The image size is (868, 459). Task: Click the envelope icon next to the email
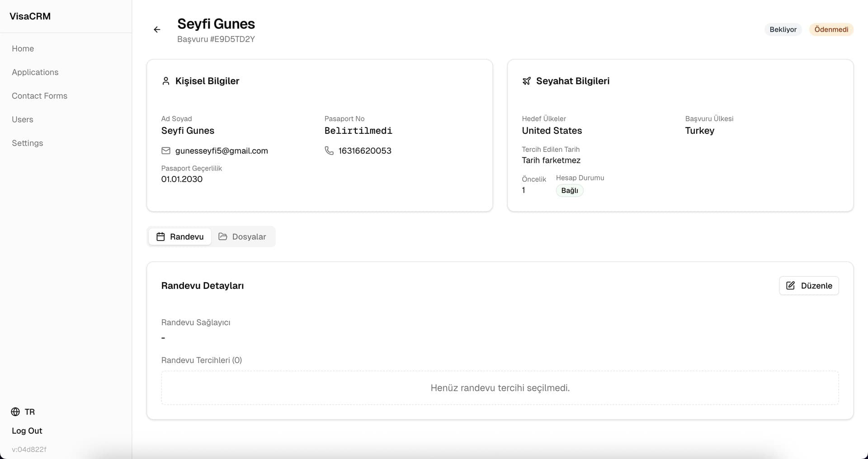click(x=166, y=151)
